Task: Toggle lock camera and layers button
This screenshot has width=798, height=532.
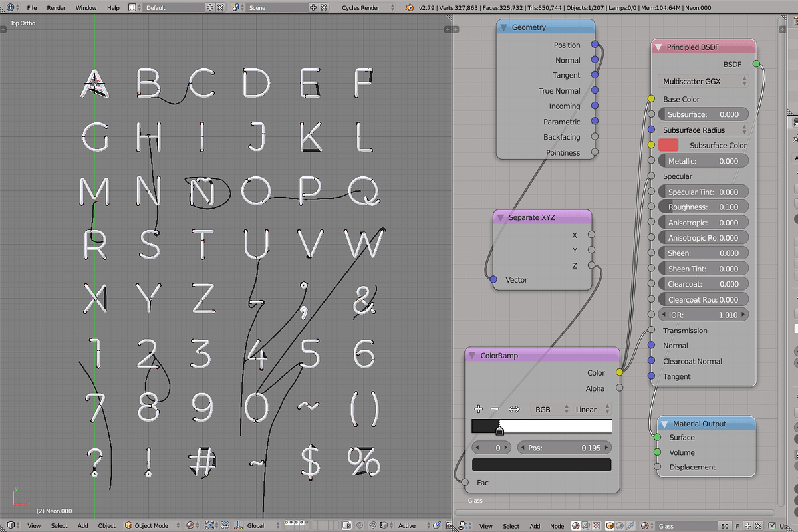Action: 346,525
